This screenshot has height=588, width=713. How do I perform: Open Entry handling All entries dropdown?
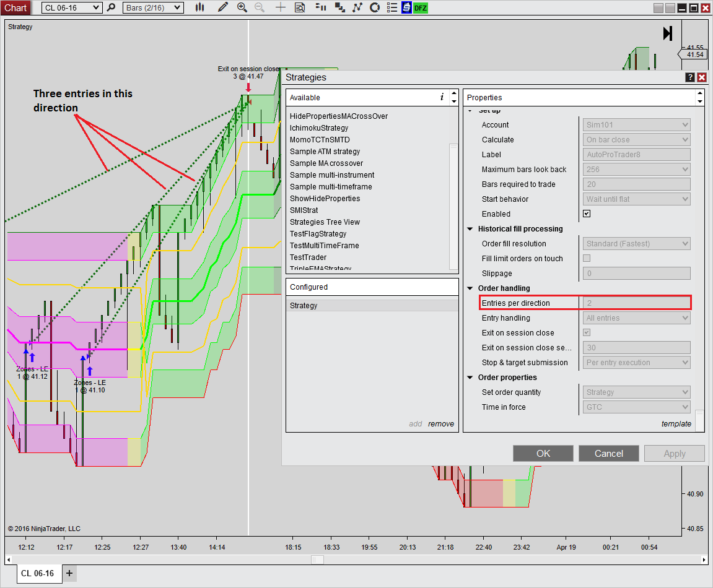636,318
